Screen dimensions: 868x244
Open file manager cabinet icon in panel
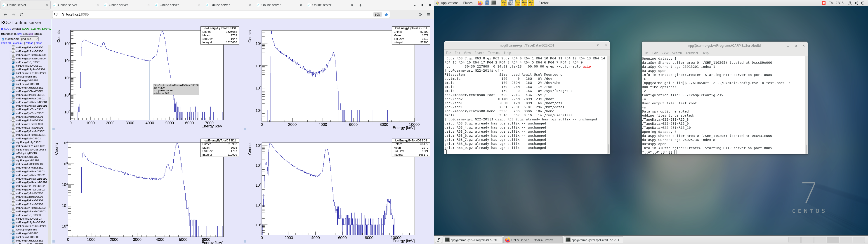point(487,3)
